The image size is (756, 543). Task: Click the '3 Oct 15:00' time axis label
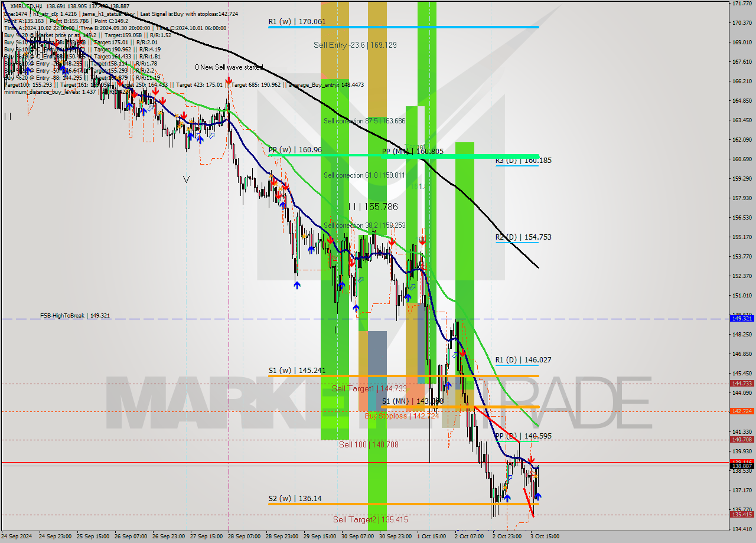(544, 537)
